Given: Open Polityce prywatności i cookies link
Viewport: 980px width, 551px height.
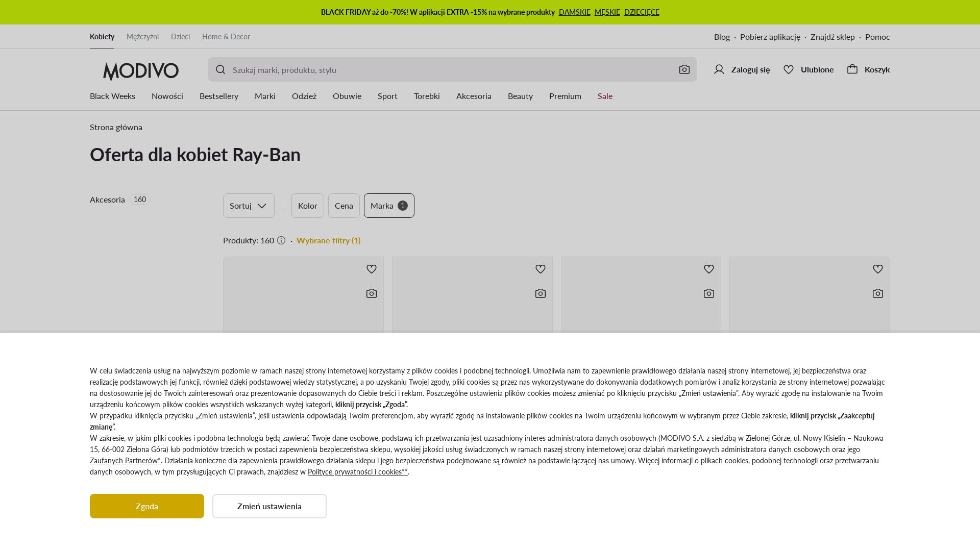Looking at the screenshot, I should (x=358, y=472).
